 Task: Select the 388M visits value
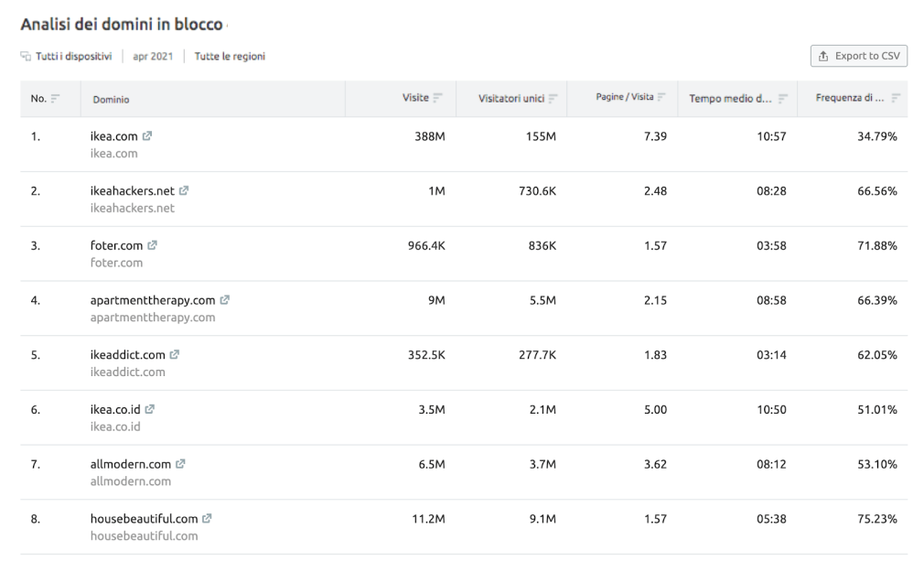(430, 136)
